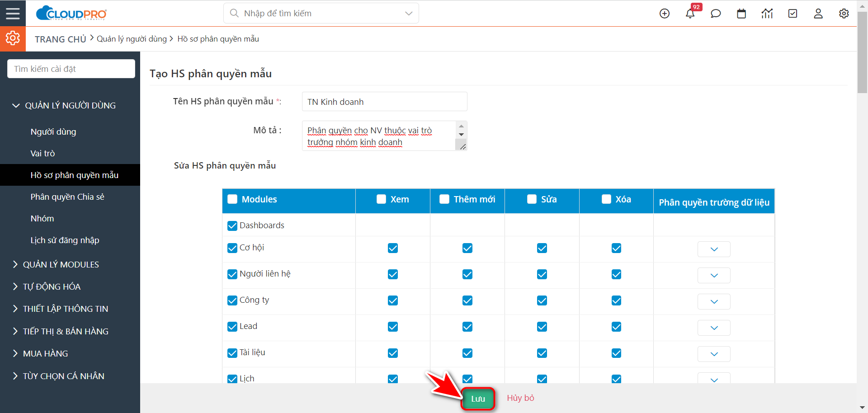Click the page vertical scrollbar thumb
Viewport: 868px width, 413px height.
click(x=862, y=52)
